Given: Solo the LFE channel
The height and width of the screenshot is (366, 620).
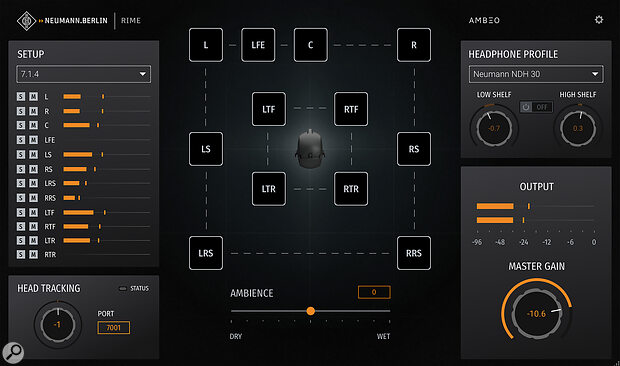Looking at the screenshot, I should click(21, 140).
